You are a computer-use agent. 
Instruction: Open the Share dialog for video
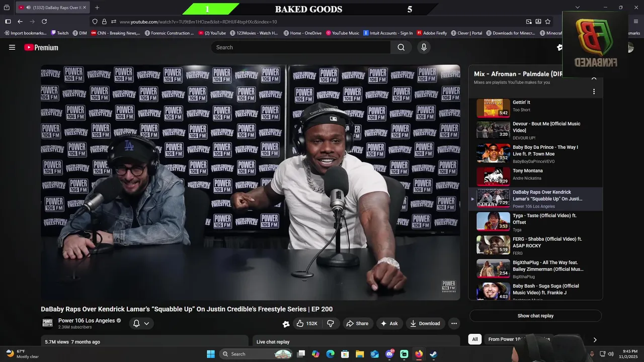[x=358, y=323]
